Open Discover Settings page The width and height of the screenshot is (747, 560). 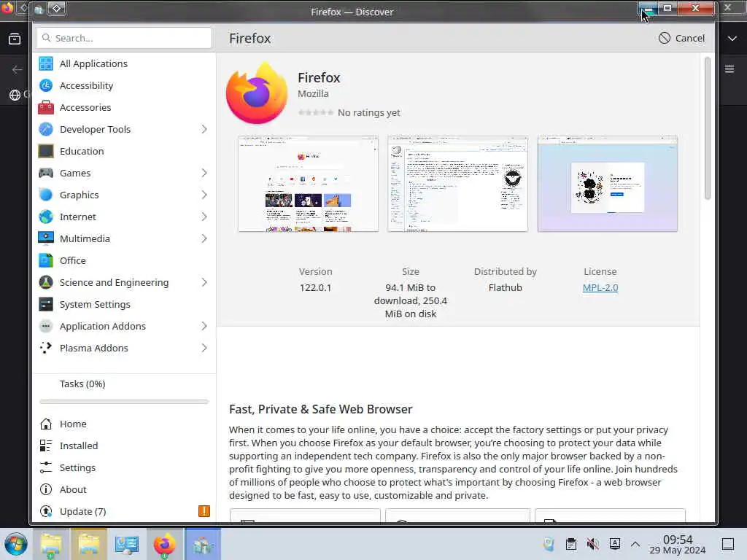point(124,467)
